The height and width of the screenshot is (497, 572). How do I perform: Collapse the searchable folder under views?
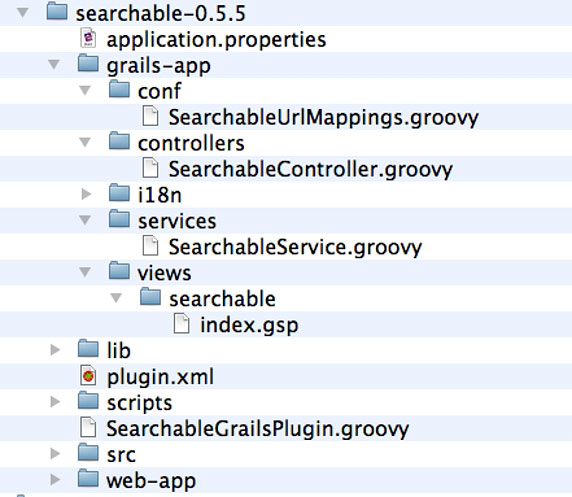pyautogui.click(x=116, y=298)
